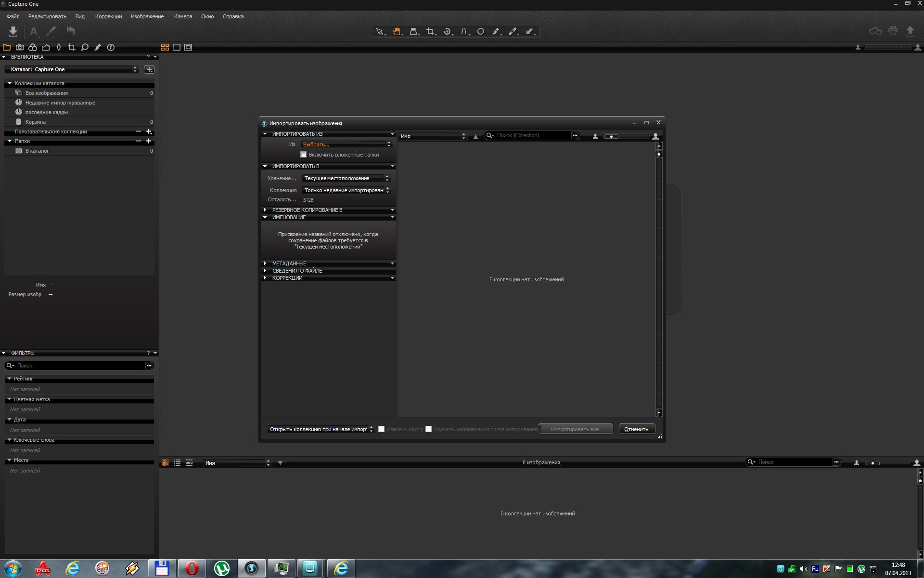Enable 'Включить вложенные папки' checkbox
The height and width of the screenshot is (578, 924).
tap(303, 155)
